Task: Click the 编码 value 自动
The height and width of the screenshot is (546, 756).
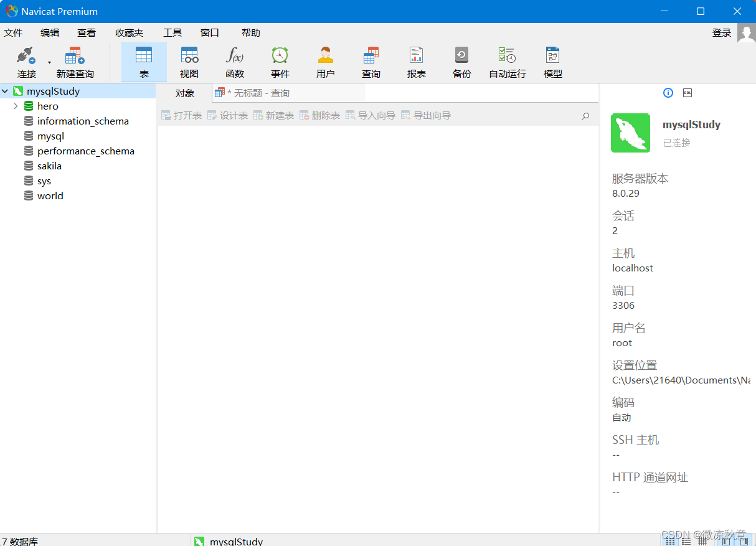Action: tap(621, 418)
